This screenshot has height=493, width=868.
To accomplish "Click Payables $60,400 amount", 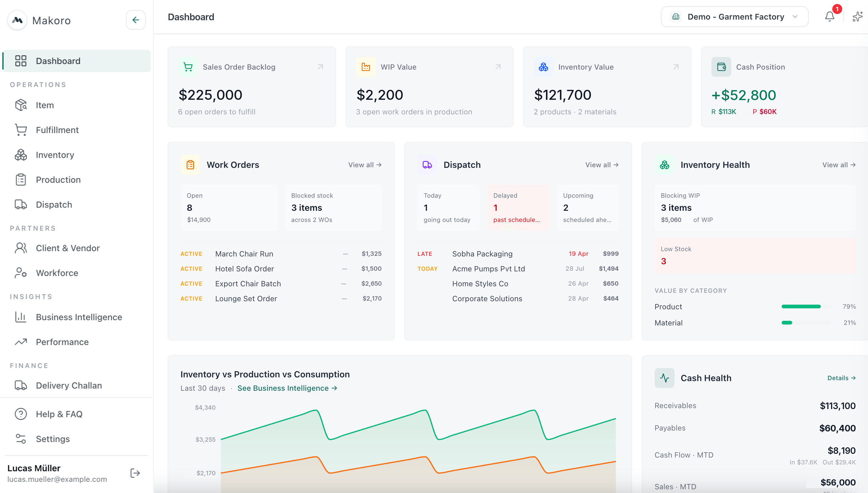I will click(x=838, y=428).
